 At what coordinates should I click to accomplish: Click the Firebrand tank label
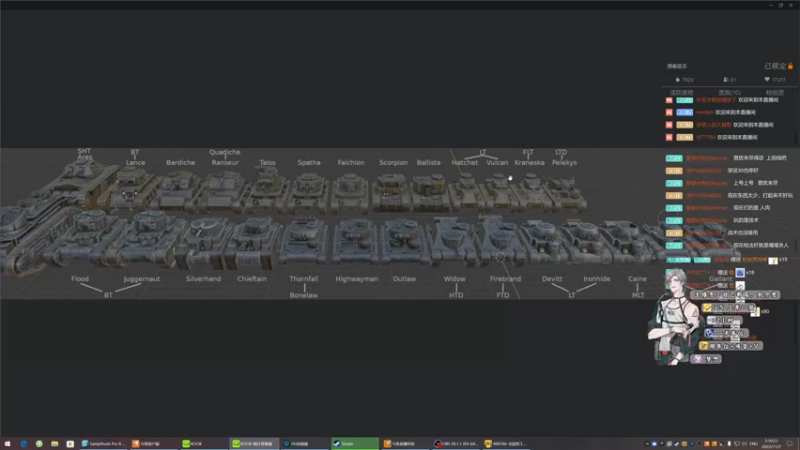506,279
